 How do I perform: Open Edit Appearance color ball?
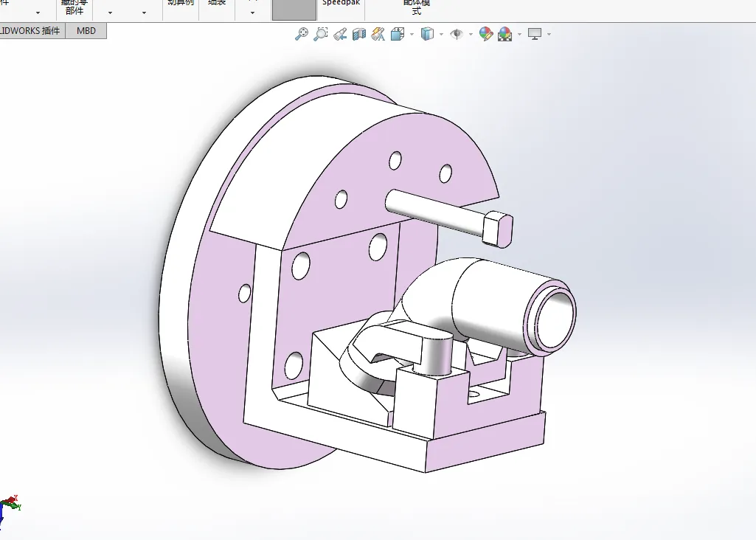(485, 34)
